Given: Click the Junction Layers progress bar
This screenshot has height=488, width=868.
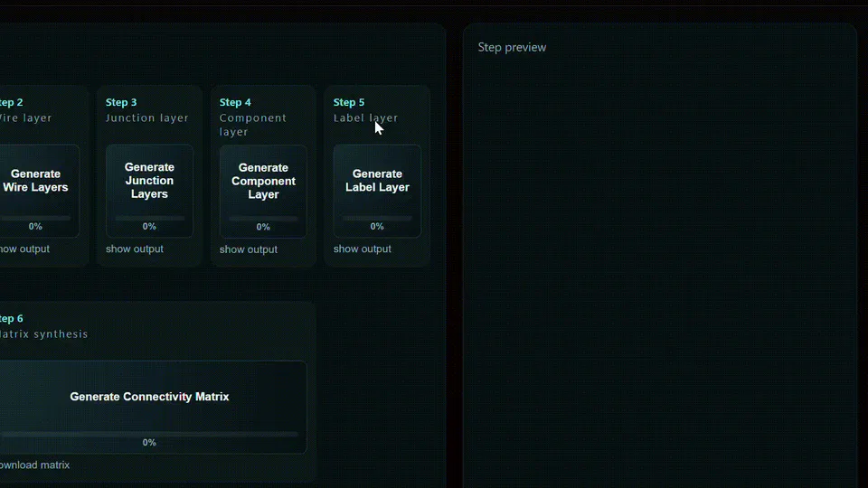Looking at the screenshot, I should click(x=149, y=218).
